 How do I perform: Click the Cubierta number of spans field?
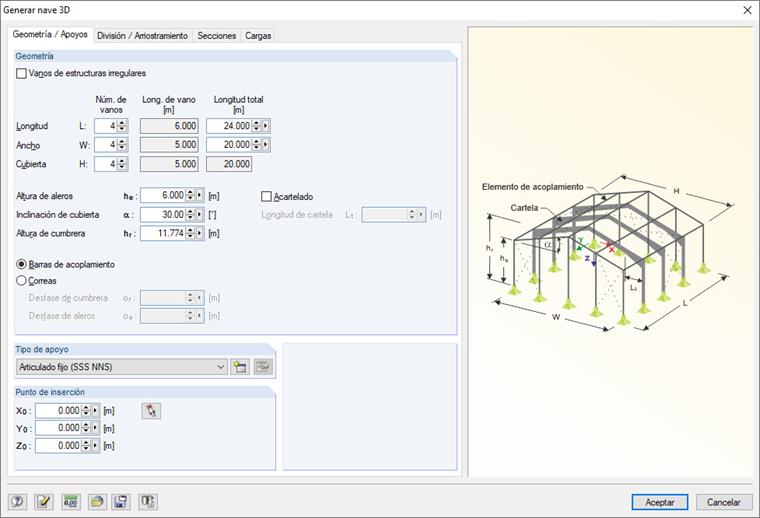106,164
